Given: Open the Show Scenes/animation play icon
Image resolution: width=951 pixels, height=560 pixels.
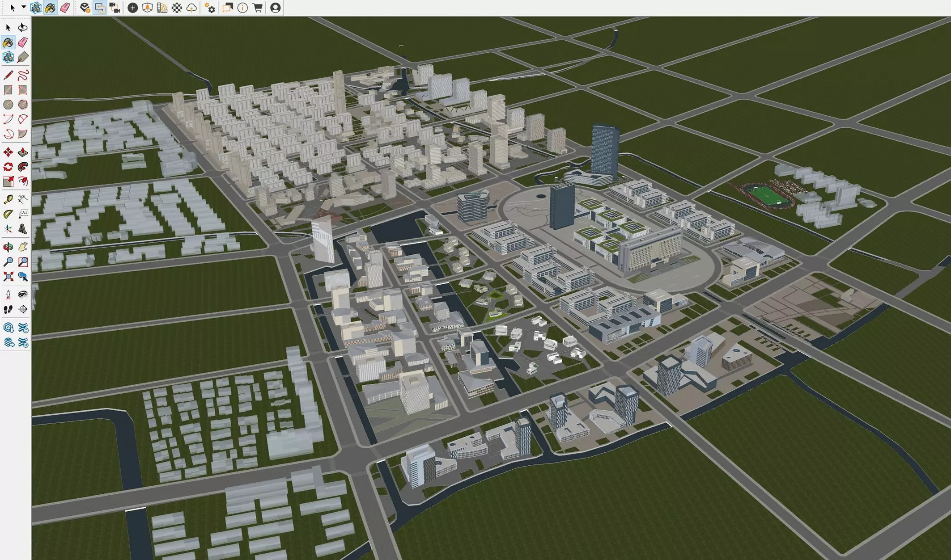Looking at the screenshot, I should pos(85,8).
